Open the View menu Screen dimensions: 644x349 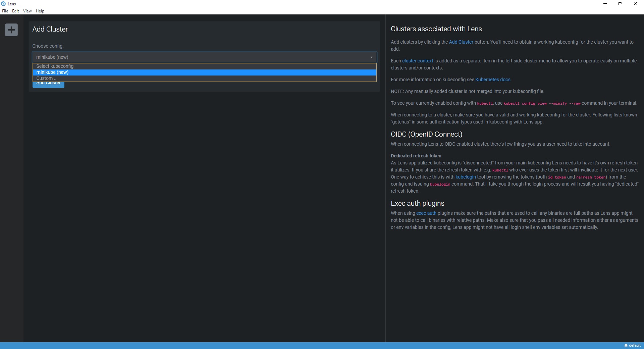pos(28,11)
